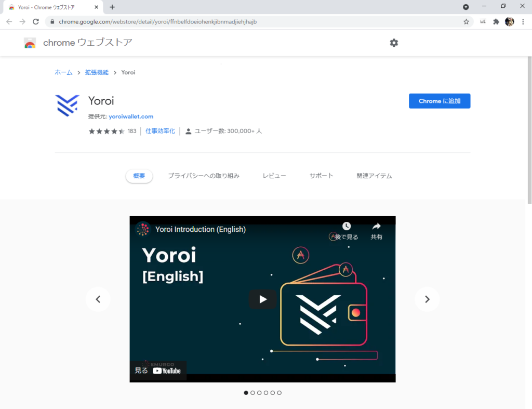Screen dimensions: 532x409
Task: Select the fifth carousel dot
Action: pyautogui.click(x=272, y=393)
